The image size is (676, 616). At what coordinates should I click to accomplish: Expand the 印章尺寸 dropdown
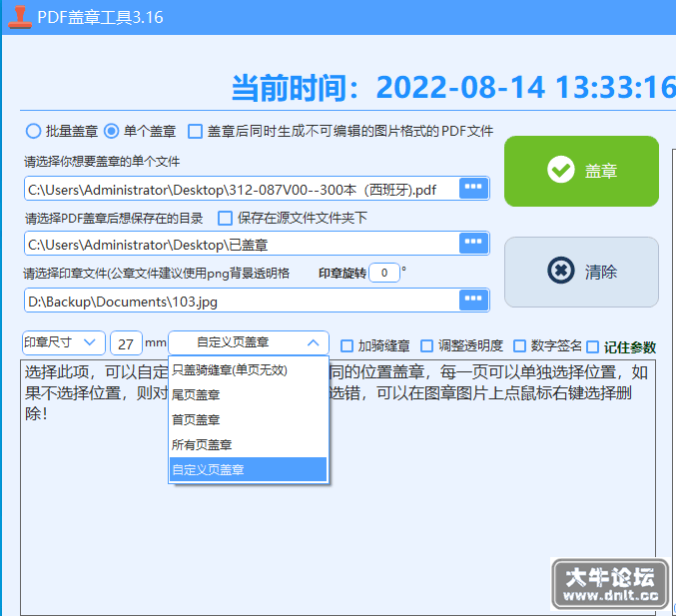click(x=63, y=342)
